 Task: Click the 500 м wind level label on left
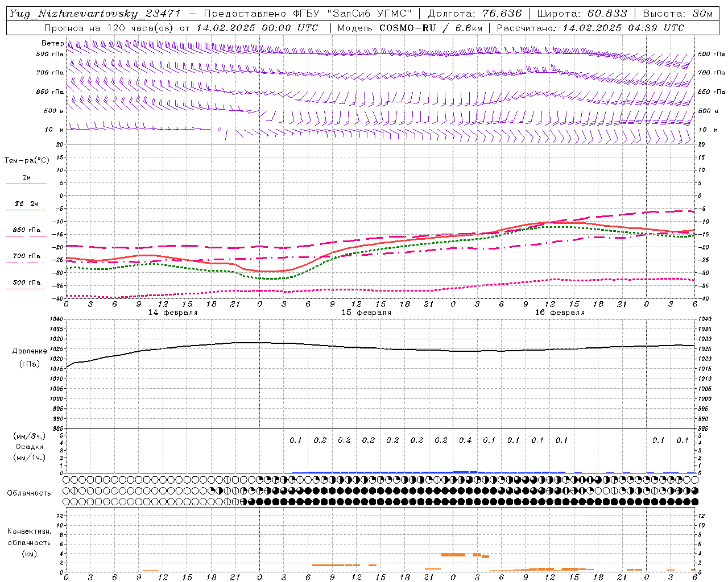(x=54, y=111)
